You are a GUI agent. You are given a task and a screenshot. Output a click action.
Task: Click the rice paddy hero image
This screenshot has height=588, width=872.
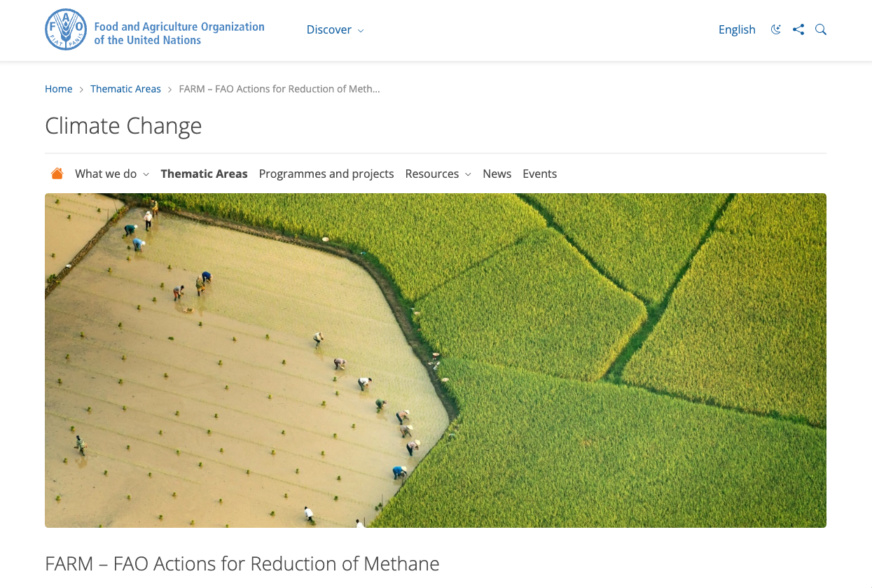click(435, 360)
